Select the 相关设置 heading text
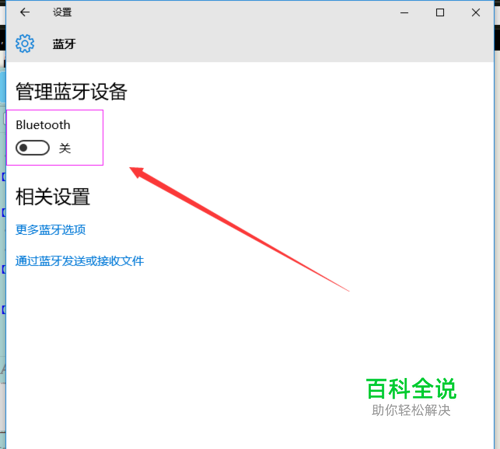This screenshot has width=500, height=449. tap(53, 197)
